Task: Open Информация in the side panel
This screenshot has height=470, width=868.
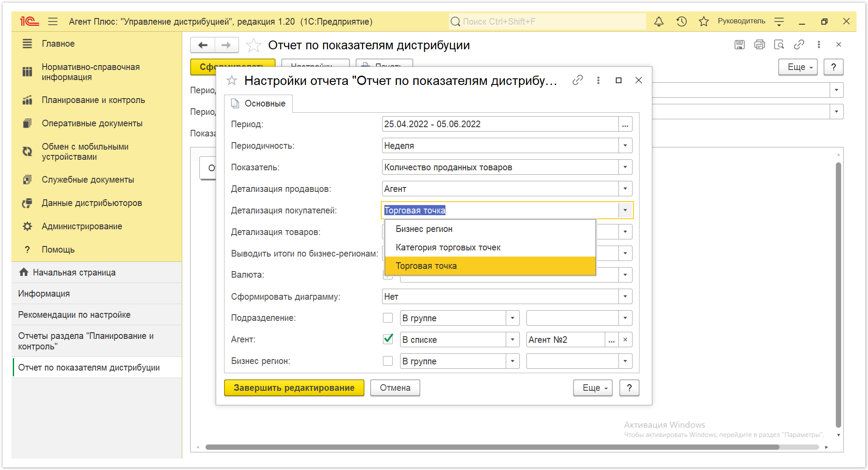Action: (x=97, y=294)
